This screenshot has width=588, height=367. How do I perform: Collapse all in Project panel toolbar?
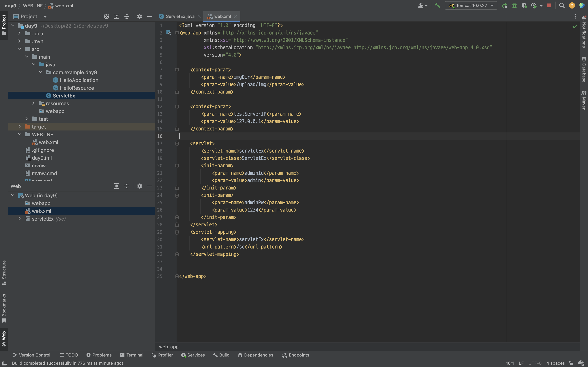coord(127,16)
